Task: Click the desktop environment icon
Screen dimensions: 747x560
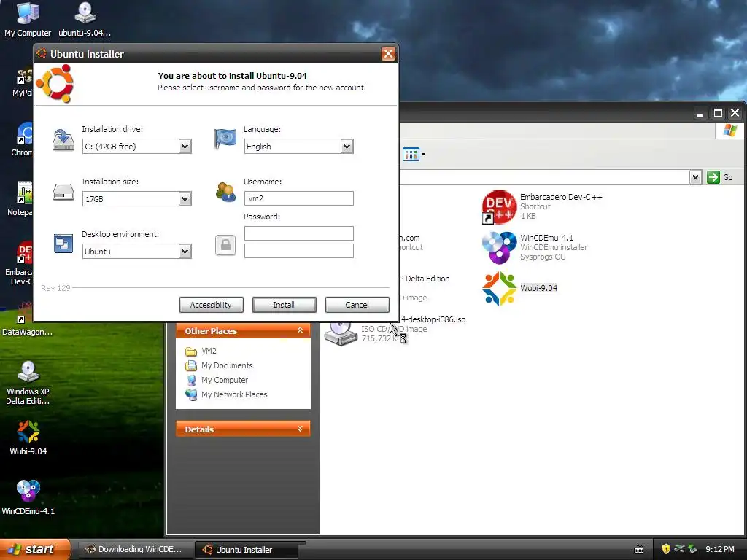Action: [x=63, y=244]
